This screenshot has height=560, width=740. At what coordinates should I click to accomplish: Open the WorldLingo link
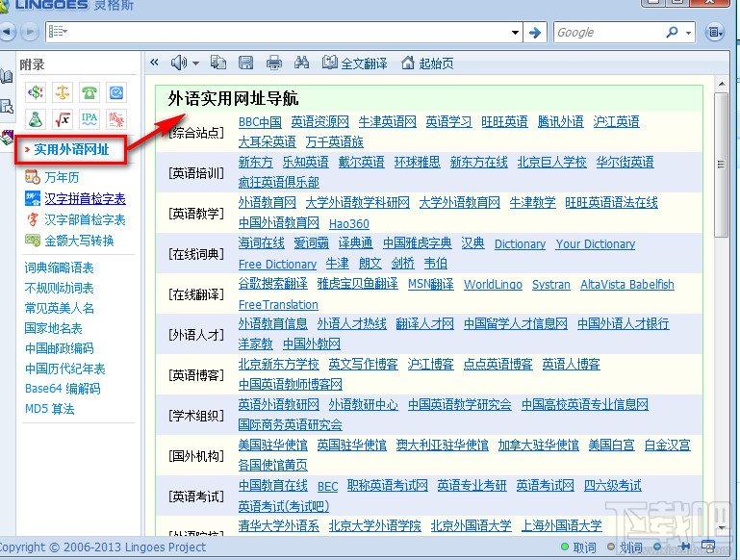pos(494,285)
